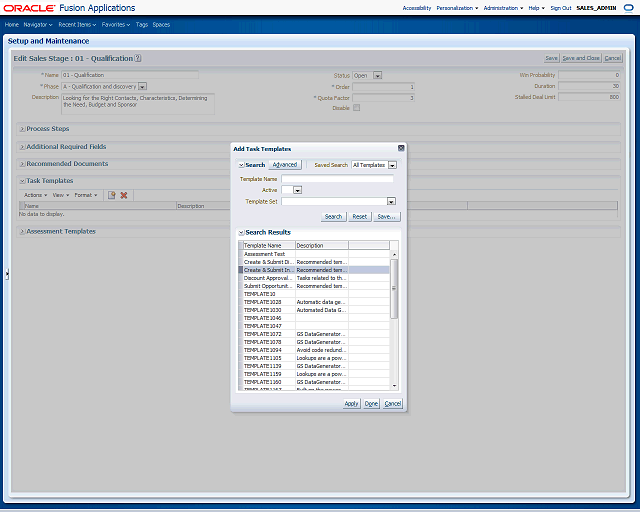Select the TEMPLATE1160 row
This screenshot has height=512, width=640.
314,382
